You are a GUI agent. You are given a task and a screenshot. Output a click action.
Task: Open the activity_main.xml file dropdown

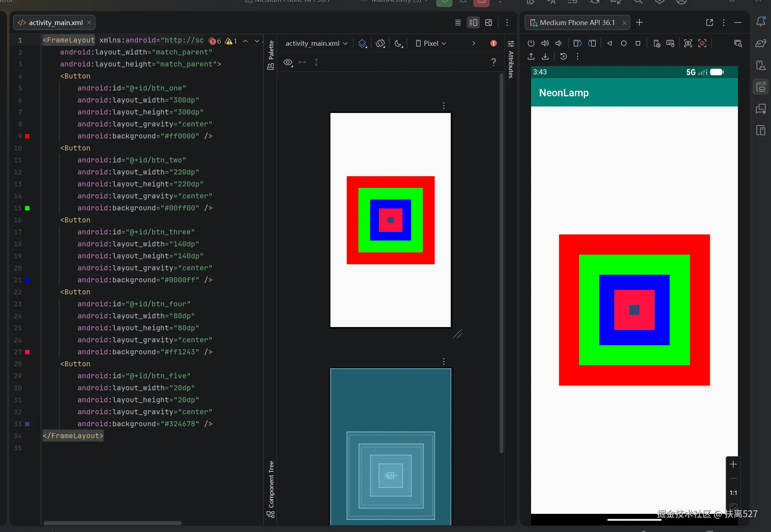(316, 43)
